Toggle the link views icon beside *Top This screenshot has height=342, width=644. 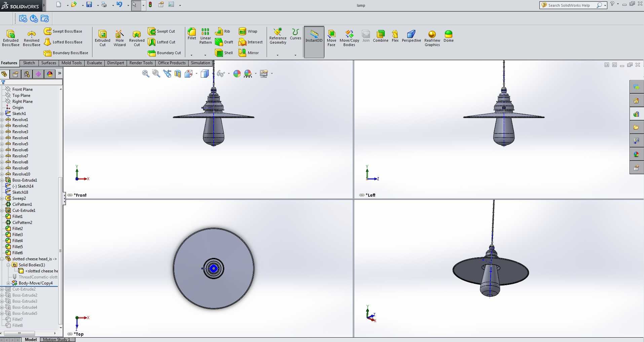tap(70, 334)
